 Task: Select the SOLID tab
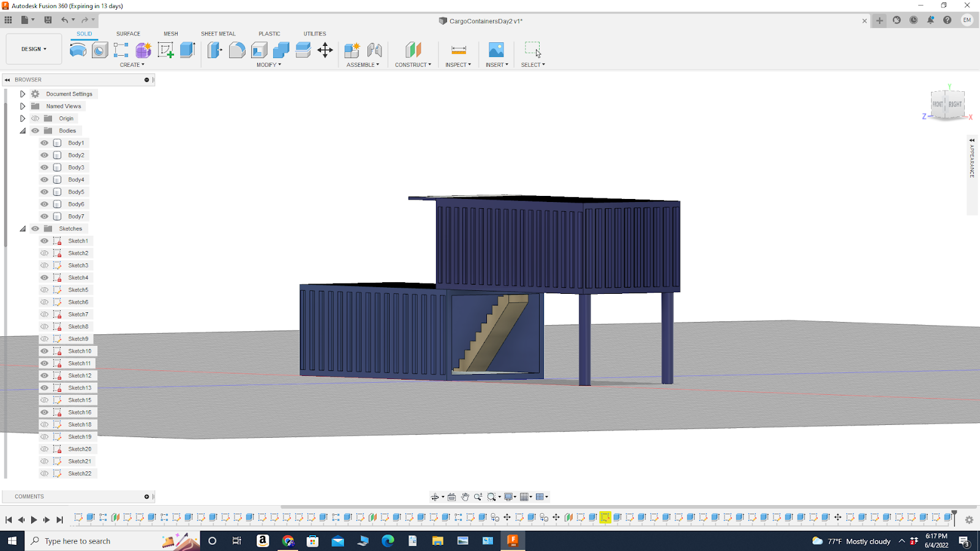coord(85,34)
